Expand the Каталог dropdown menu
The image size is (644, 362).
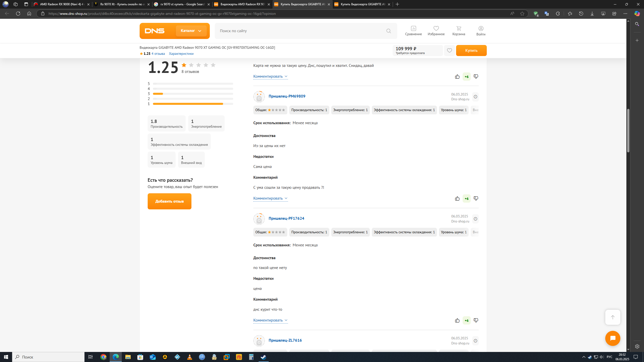pos(191,31)
